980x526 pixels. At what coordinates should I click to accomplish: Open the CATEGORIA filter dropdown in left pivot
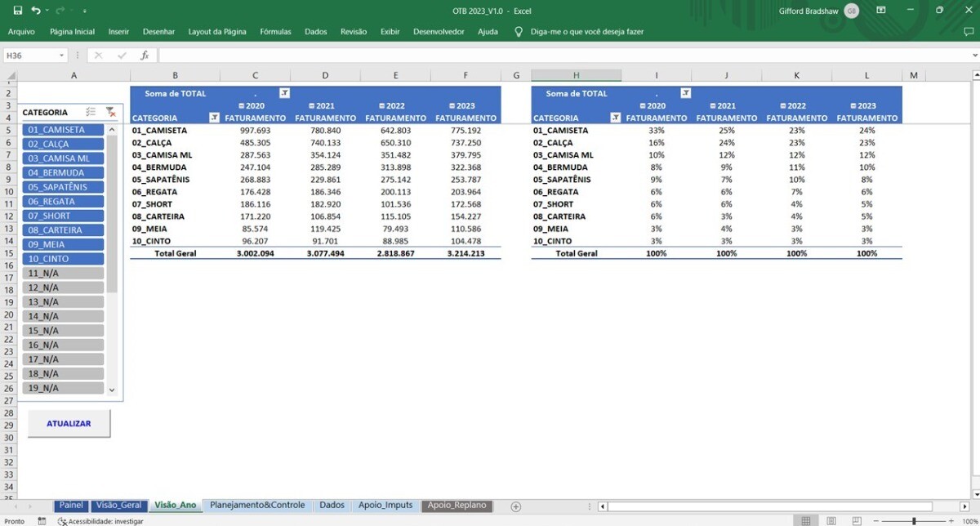pos(214,118)
